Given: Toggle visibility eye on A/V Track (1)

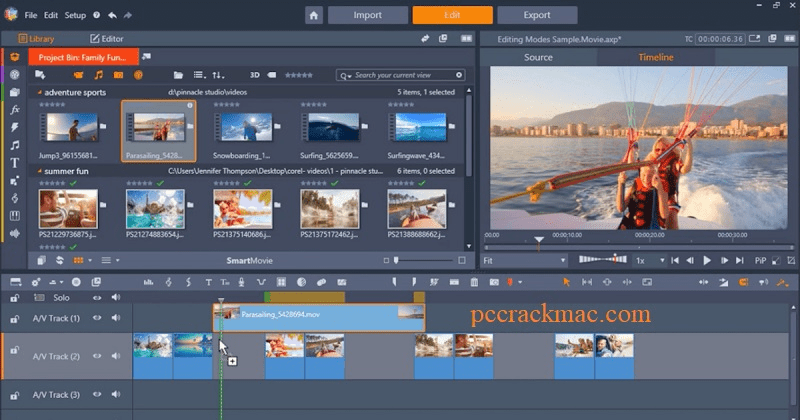Looking at the screenshot, I should [x=98, y=318].
